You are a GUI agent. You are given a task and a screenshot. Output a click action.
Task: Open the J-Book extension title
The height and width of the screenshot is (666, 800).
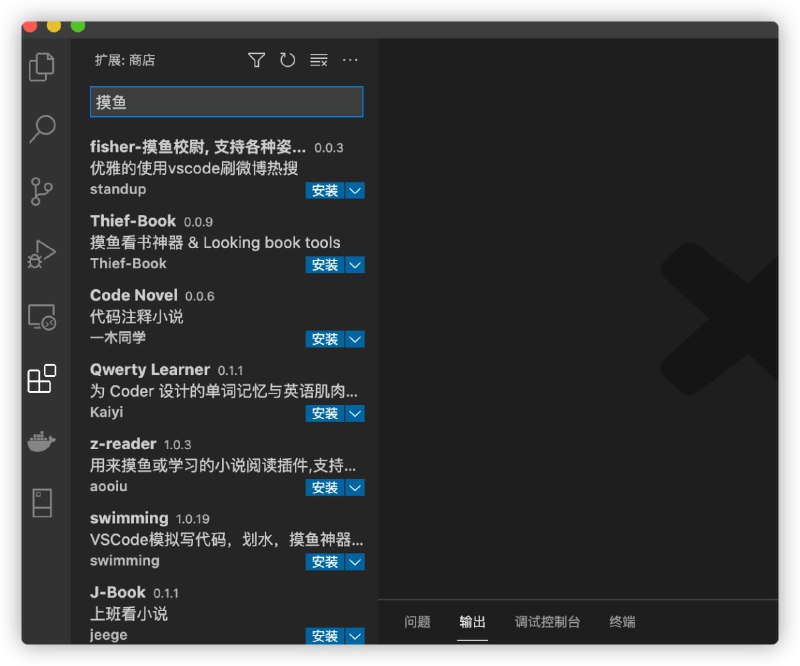pyautogui.click(x=118, y=592)
